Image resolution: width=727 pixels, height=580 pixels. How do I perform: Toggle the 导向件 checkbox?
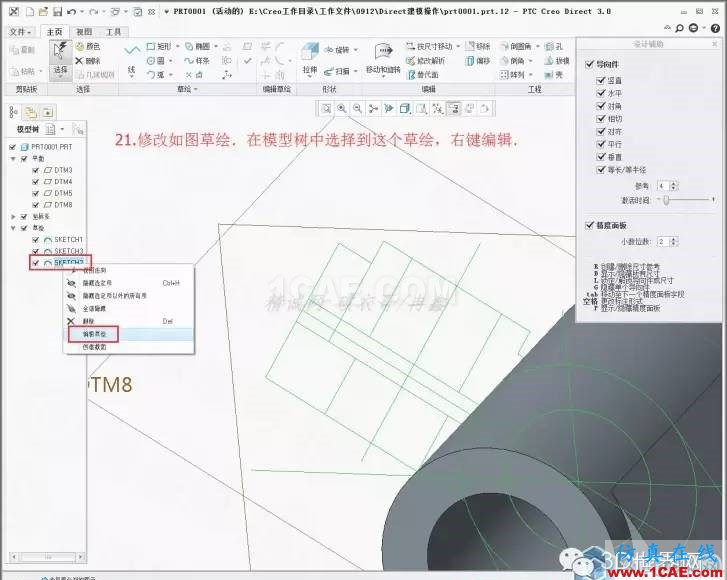pyautogui.click(x=589, y=64)
